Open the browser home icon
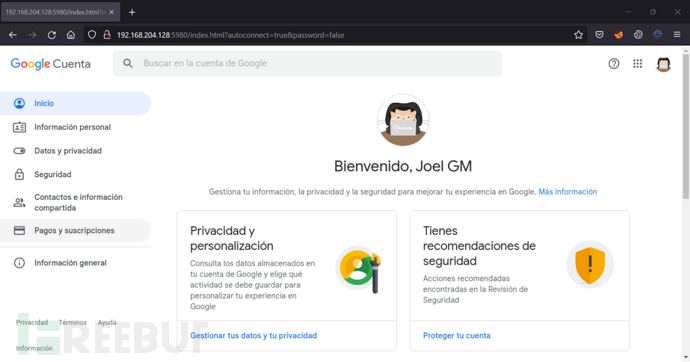Image resolution: width=690 pixels, height=362 pixels. tap(71, 35)
